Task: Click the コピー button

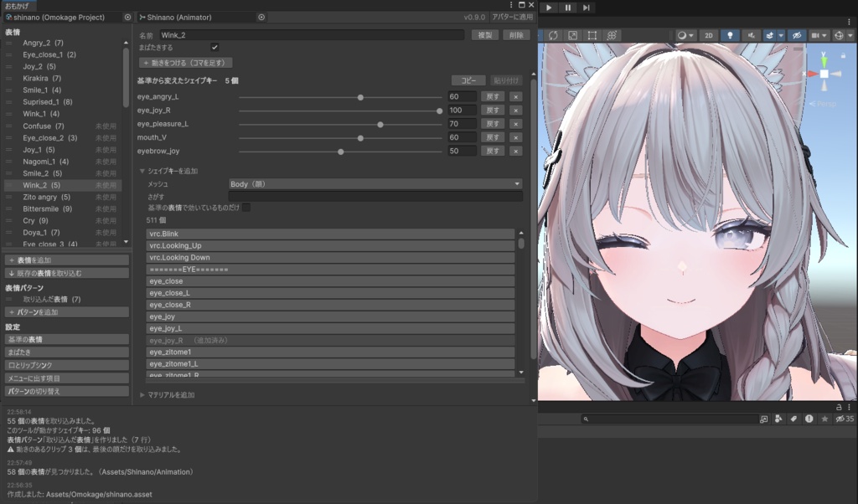Action: tap(468, 80)
